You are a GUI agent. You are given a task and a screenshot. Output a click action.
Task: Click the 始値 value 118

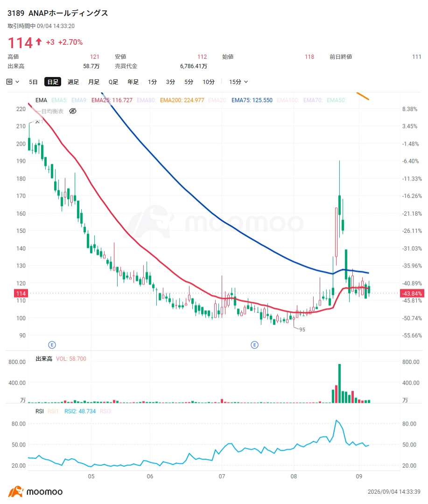click(309, 57)
